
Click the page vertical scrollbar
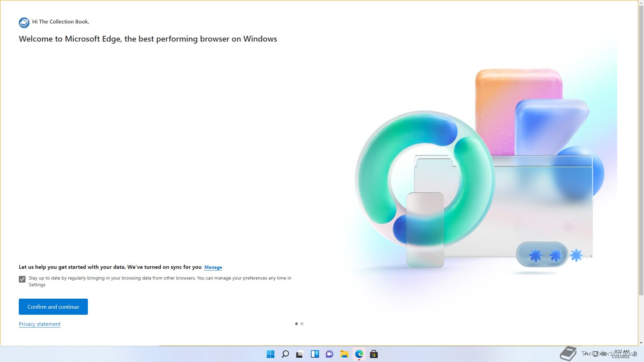(641, 151)
